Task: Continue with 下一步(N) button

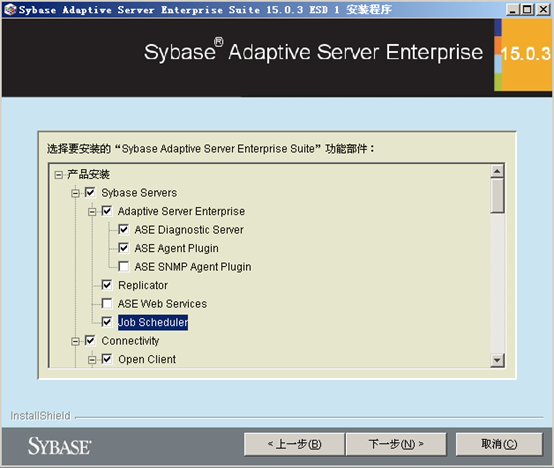Action: [x=396, y=444]
